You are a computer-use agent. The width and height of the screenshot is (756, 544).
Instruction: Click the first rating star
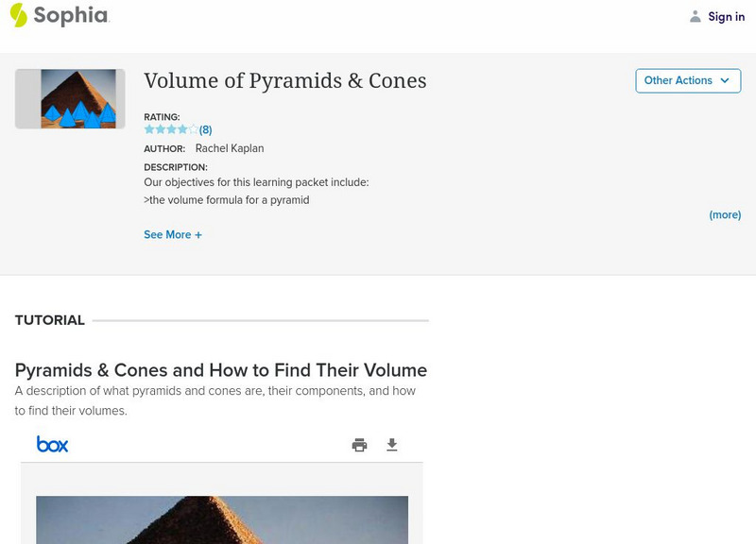149,129
